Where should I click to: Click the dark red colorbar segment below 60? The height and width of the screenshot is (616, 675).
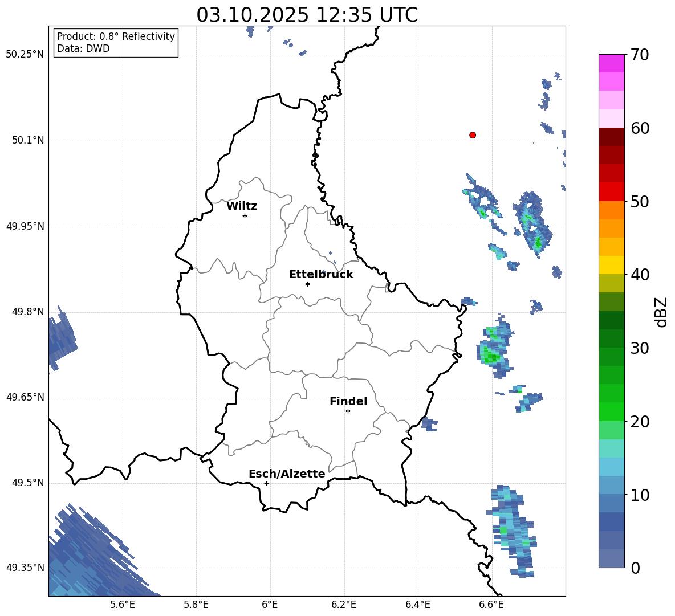(x=612, y=137)
